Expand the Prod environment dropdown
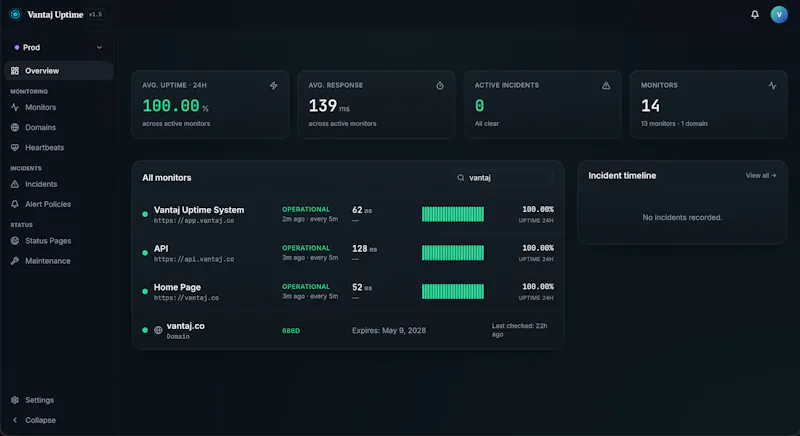 click(59, 47)
